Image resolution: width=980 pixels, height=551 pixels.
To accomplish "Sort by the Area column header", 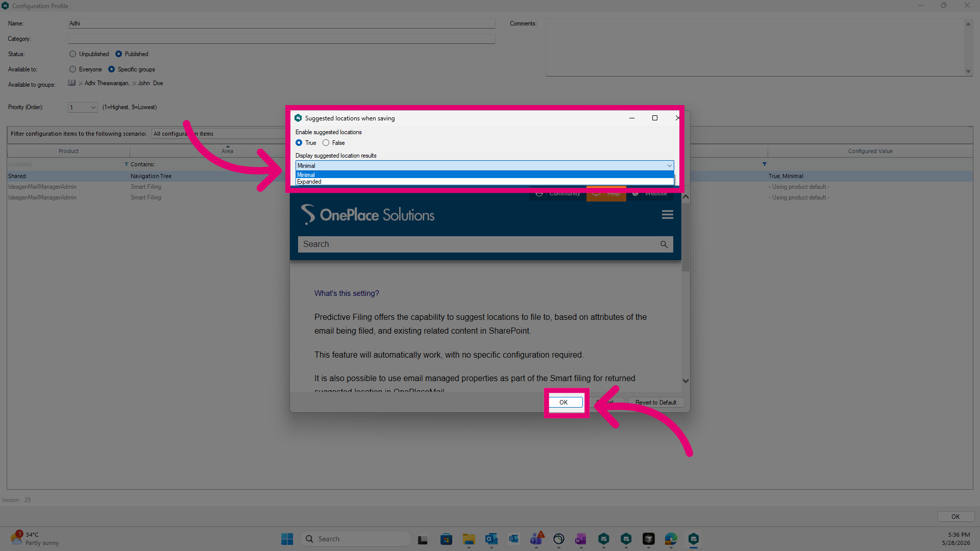I will coord(227,151).
